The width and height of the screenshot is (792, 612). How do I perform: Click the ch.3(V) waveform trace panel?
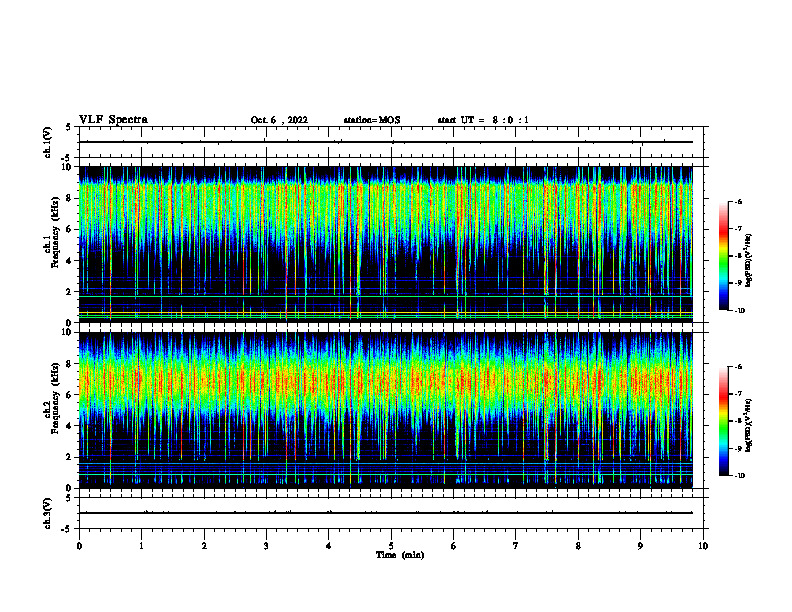391,513
